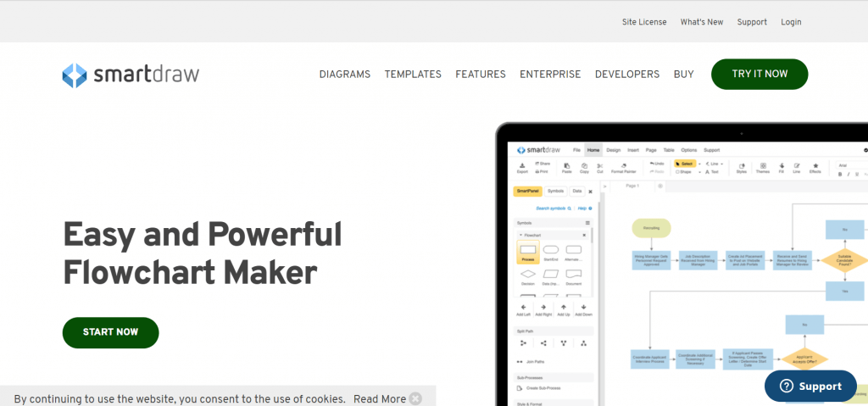
Task: Click the Join Paths icon
Action: click(x=520, y=362)
